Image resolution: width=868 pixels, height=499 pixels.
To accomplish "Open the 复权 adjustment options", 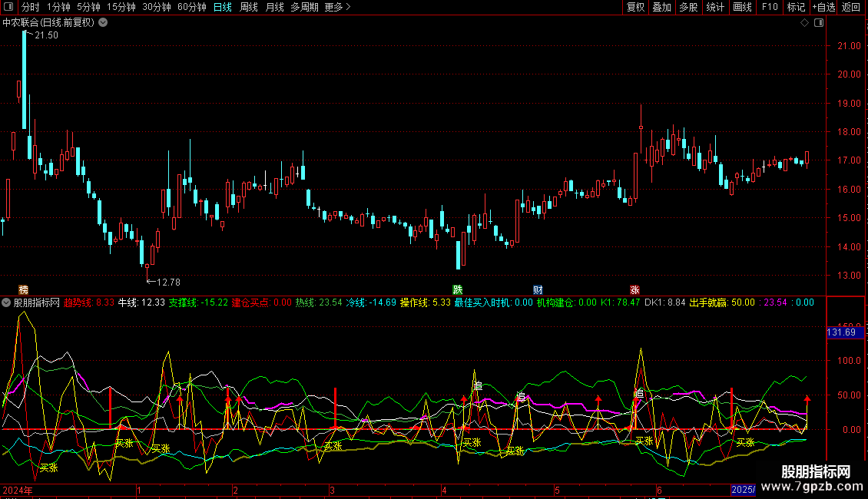I will [x=635, y=8].
